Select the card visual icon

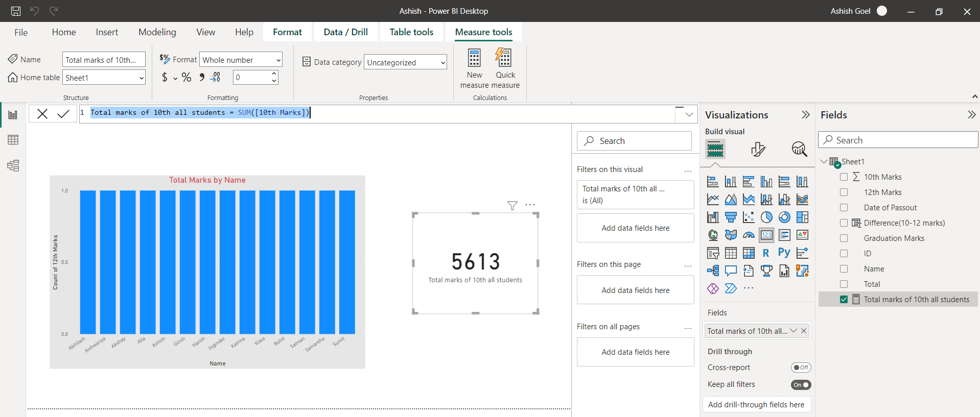point(766,235)
